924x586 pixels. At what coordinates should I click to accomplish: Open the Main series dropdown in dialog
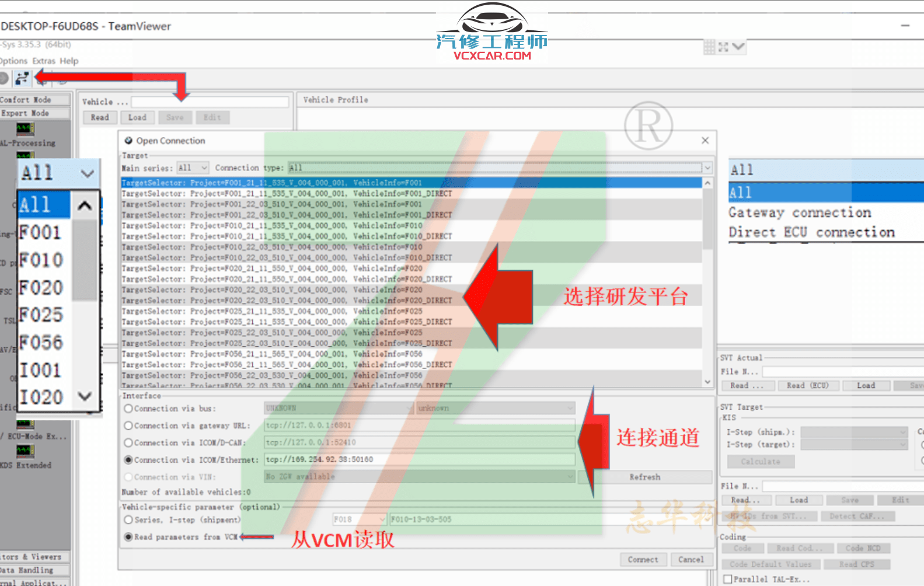point(193,168)
